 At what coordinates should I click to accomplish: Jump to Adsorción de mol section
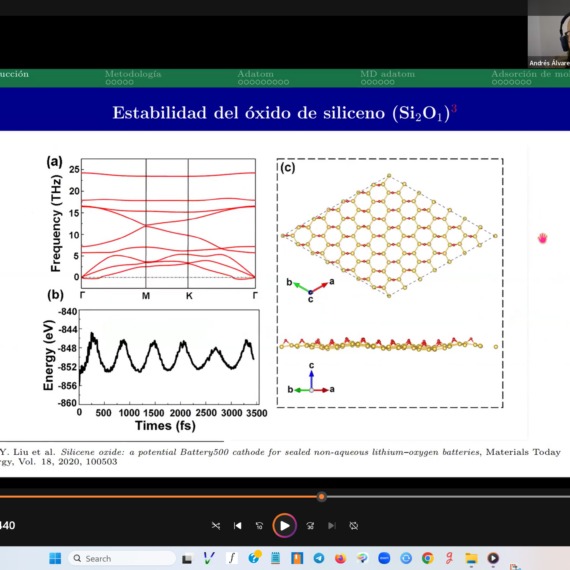530,74
